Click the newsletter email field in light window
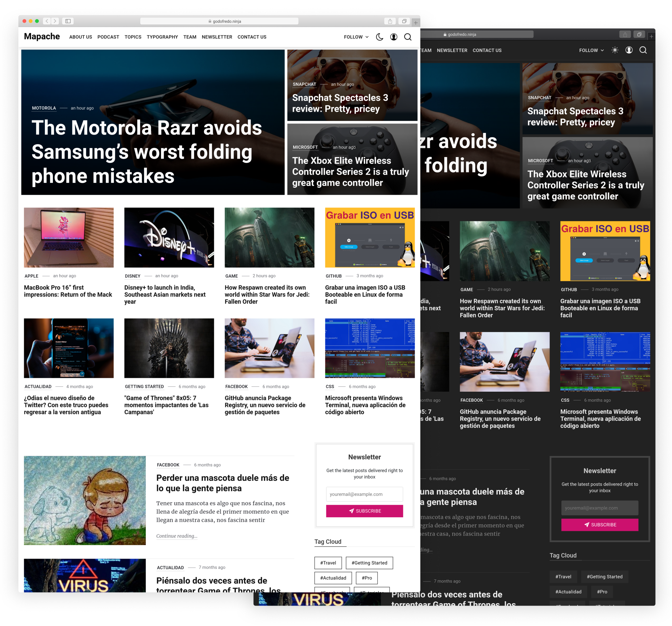The width and height of the screenshot is (672, 626). 364,494
